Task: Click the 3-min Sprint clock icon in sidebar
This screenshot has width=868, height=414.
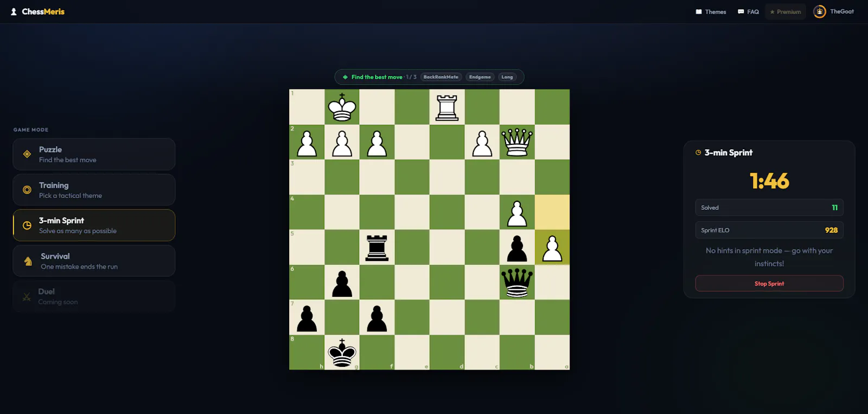Action: point(27,225)
